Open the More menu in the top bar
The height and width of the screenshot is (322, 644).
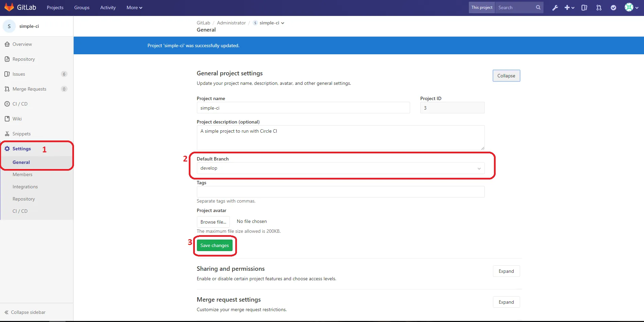(134, 7)
